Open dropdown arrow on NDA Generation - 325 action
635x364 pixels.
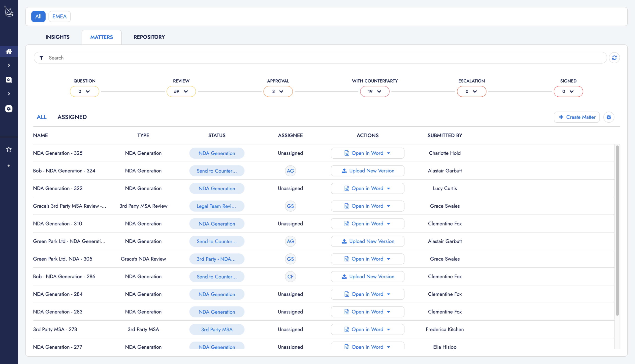(x=388, y=153)
